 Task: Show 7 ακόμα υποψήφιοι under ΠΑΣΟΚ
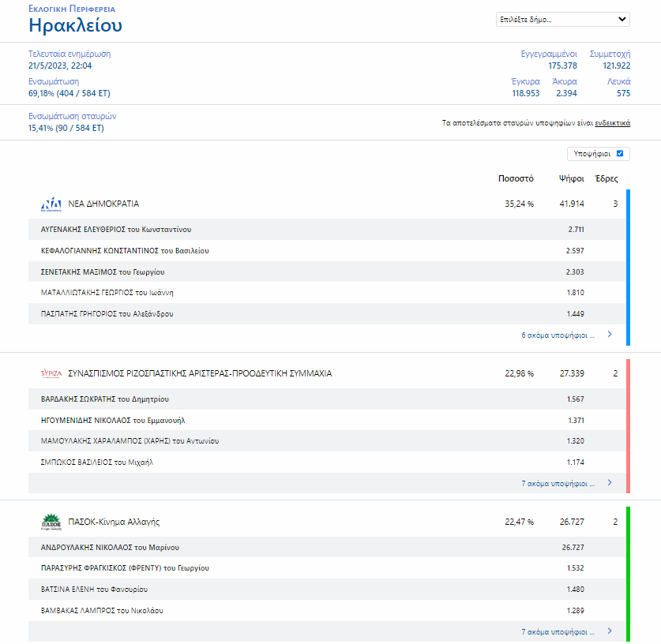(558, 632)
